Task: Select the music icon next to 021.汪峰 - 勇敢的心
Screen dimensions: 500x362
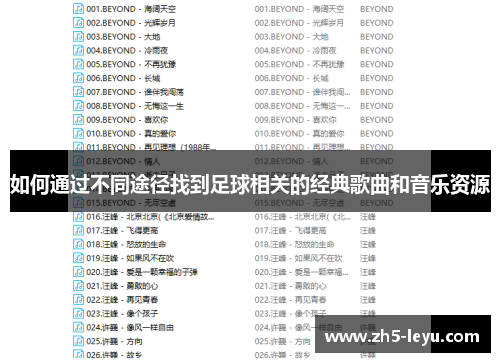Action: pos(78,286)
